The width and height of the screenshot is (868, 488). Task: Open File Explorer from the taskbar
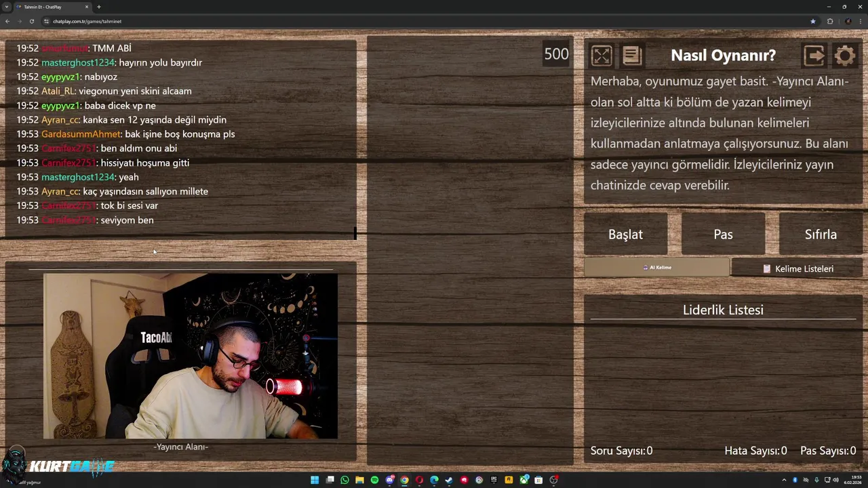359,480
